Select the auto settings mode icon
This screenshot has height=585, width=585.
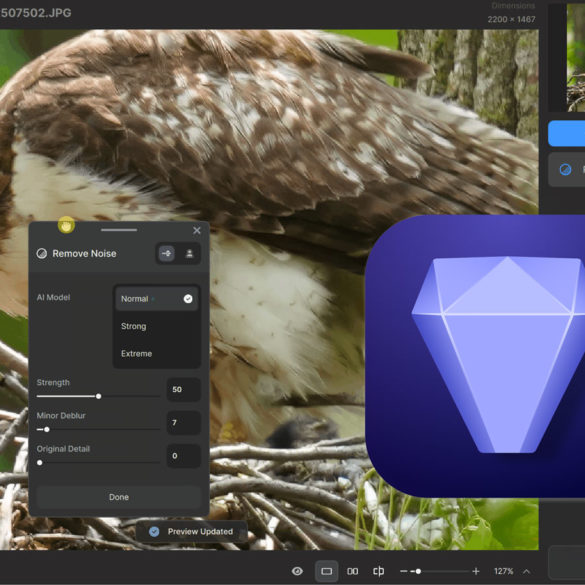166,254
